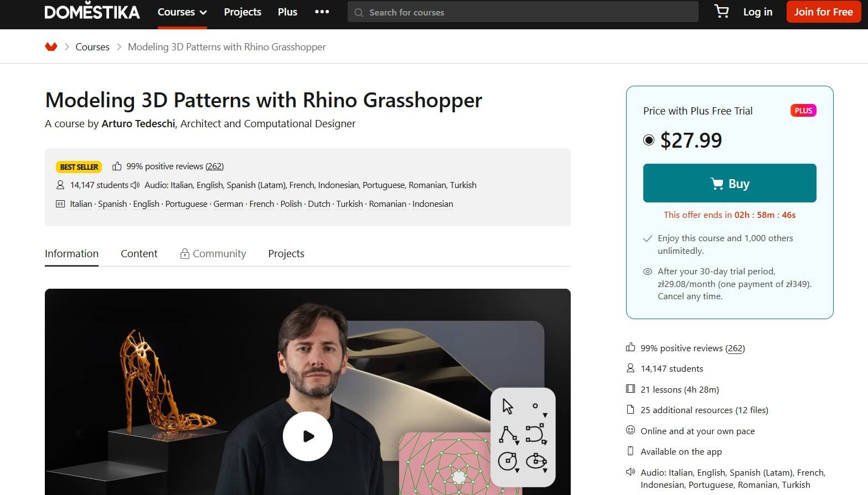The image size is (868, 495).
Task: Switch to the Information tab
Action: point(71,253)
